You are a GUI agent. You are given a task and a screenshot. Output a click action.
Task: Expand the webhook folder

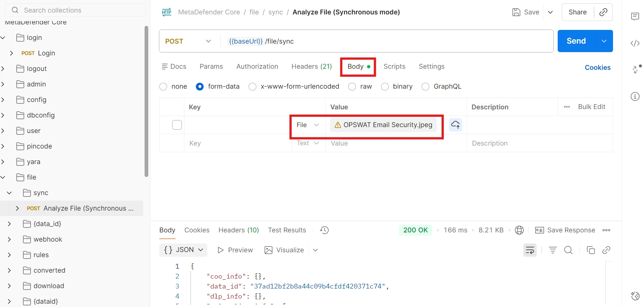(x=9, y=239)
